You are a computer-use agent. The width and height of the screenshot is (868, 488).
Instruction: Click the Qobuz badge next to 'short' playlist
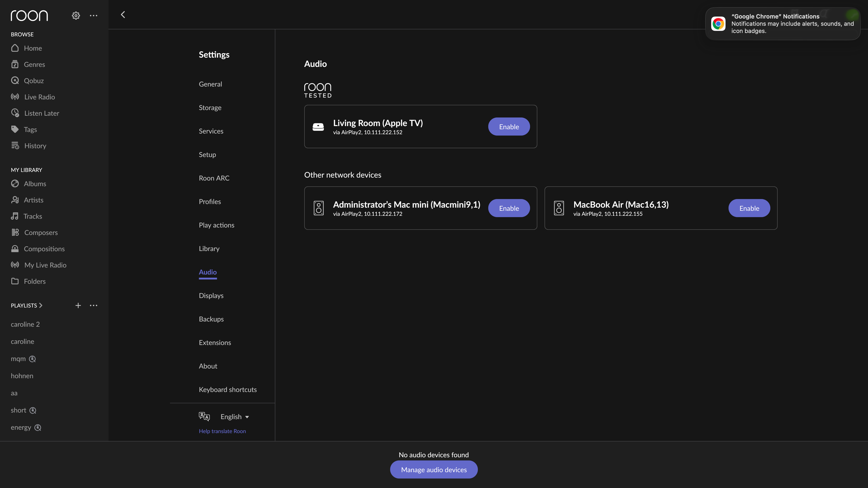(x=33, y=411)
